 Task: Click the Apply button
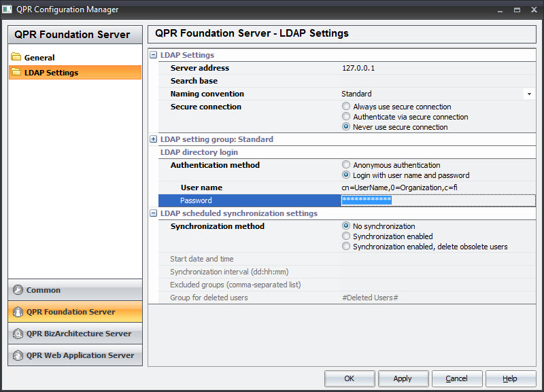(403, 378)
